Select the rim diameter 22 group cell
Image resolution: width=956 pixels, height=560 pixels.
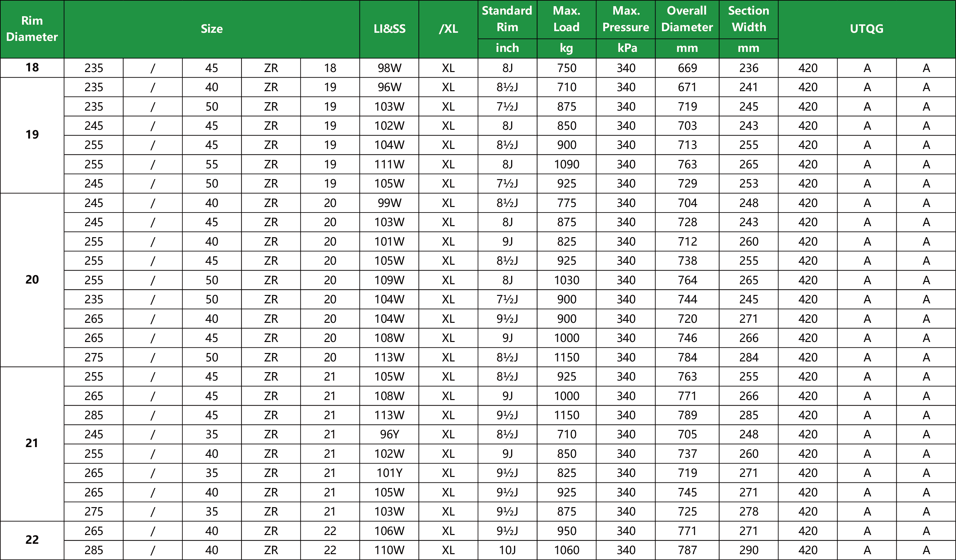click(32, 540)
